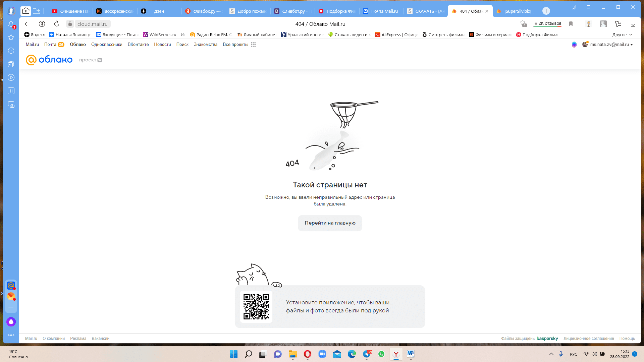The height and width of the screenshot is (362, 644).
Task: Open a new tab with plus button
Action: coord(546,11)
